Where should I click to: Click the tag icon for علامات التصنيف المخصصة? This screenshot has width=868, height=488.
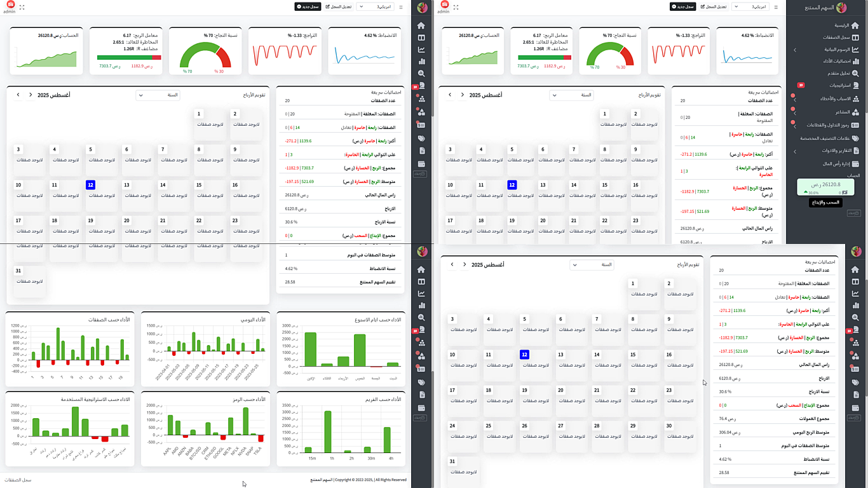click(x=855, y=138)
